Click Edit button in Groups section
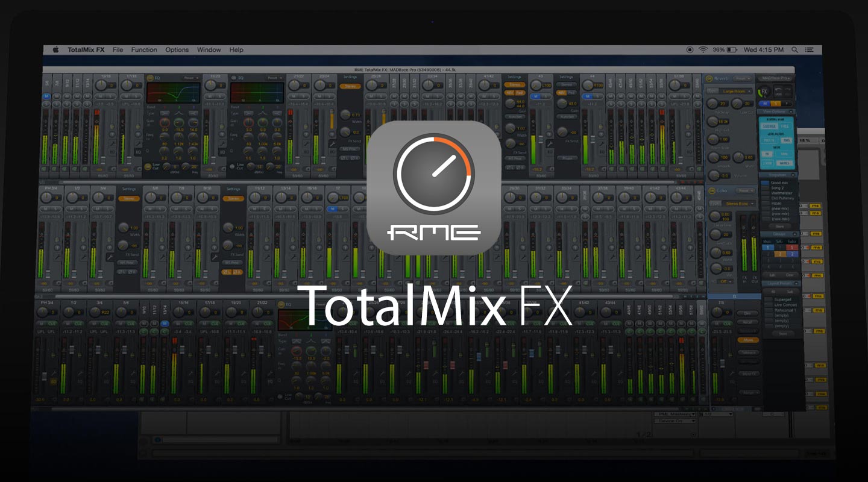 773,274
